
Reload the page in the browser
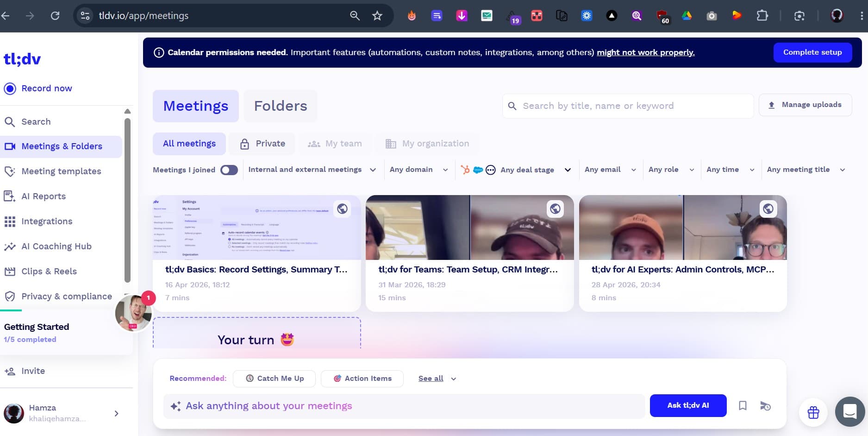click(x=55, y=16)
